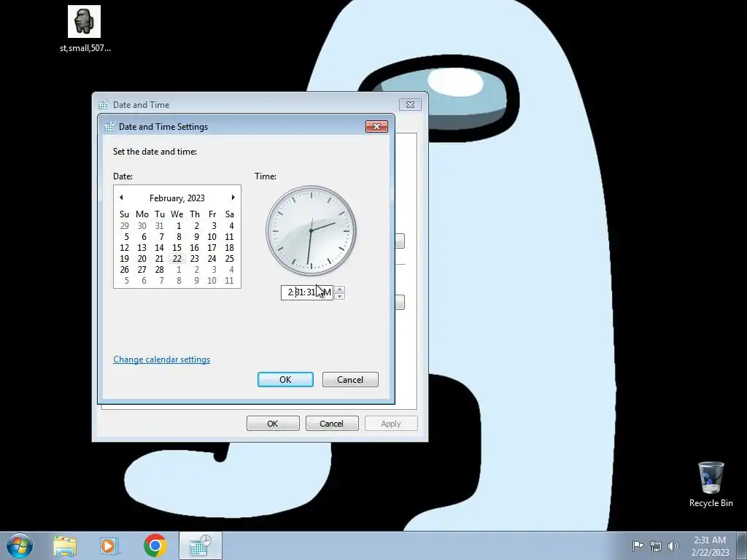Click the analog clock face
This screenshot has width=747, height=560.
pos(311,230)
